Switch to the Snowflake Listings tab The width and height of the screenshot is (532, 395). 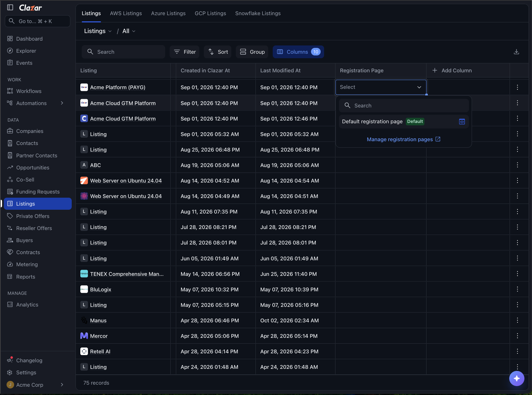pos(258,13)
